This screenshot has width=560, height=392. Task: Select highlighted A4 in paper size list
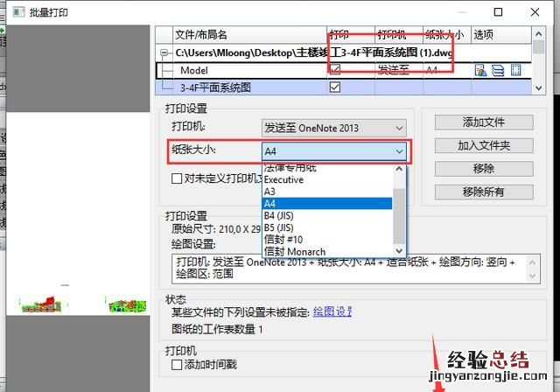pyautogui.click(x=327, y=204)
